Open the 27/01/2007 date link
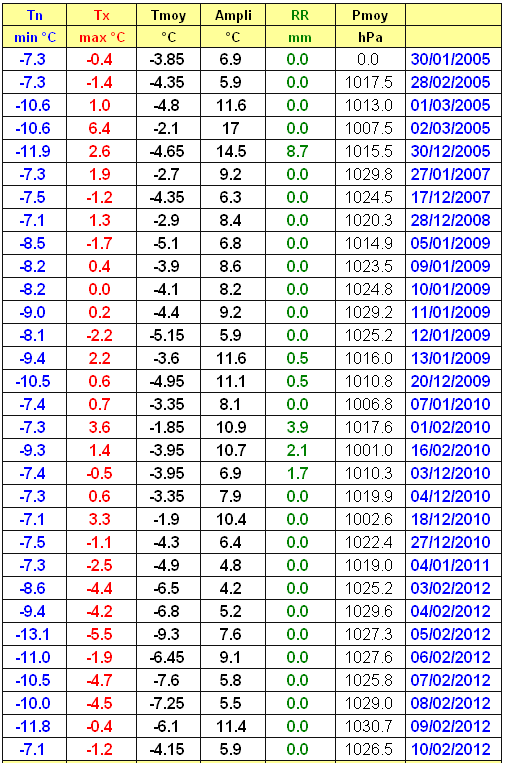The height and width of the screenshot is (763, 505). point(451,174)
